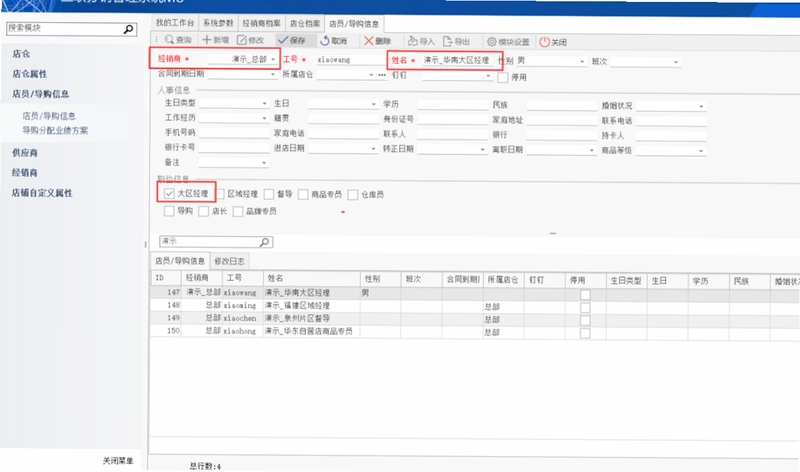This screenshot has height=472, width=800.
Task: Open the 钉钉 dropdown
Action: pos(488,76)
